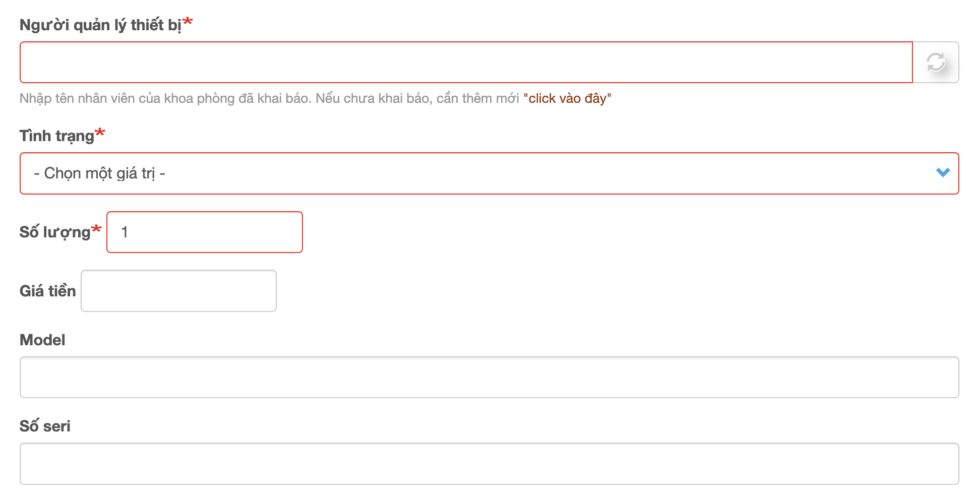Open the Tình trạng dropdown list
This screenshot has width=980, height=499.
488,173
